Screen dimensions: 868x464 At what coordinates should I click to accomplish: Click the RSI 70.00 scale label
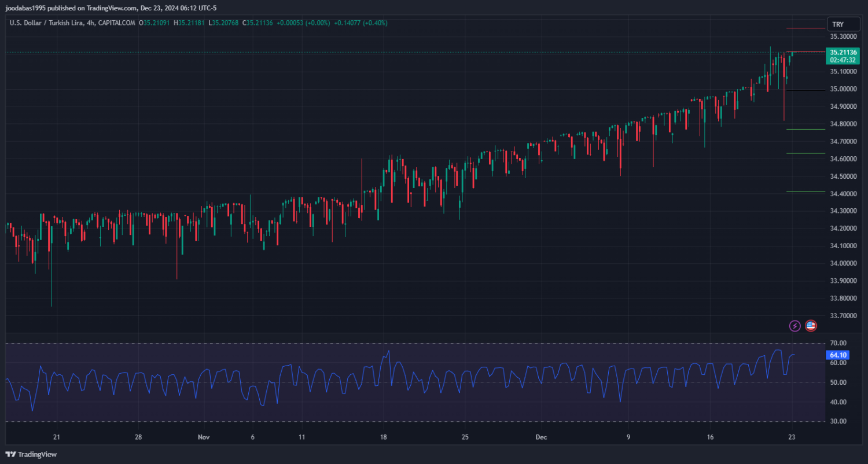tap(838, 343)
